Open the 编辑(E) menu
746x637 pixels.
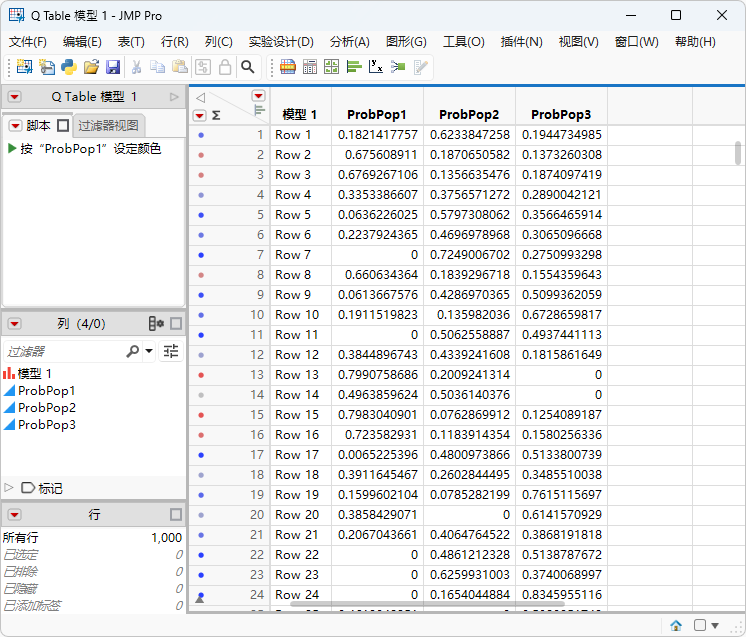click(x=82, y=42)
